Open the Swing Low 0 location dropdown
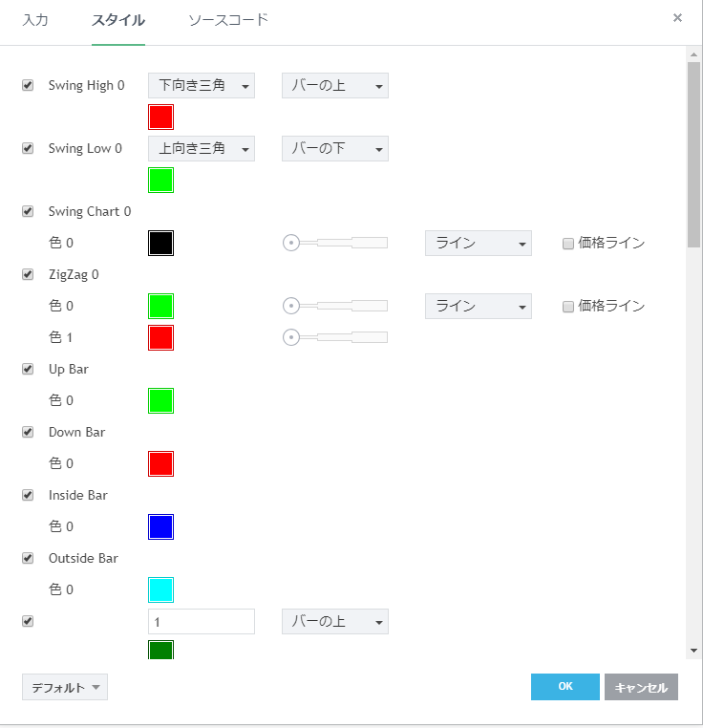 pyautogui.click(x=335, y=149)
